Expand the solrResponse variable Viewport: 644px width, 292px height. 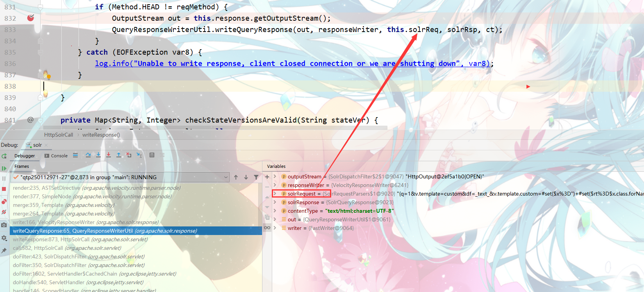coord(275,202)
